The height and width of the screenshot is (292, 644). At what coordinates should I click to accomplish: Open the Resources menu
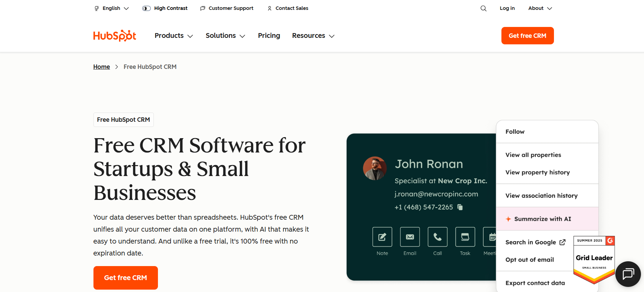[313, 35]
